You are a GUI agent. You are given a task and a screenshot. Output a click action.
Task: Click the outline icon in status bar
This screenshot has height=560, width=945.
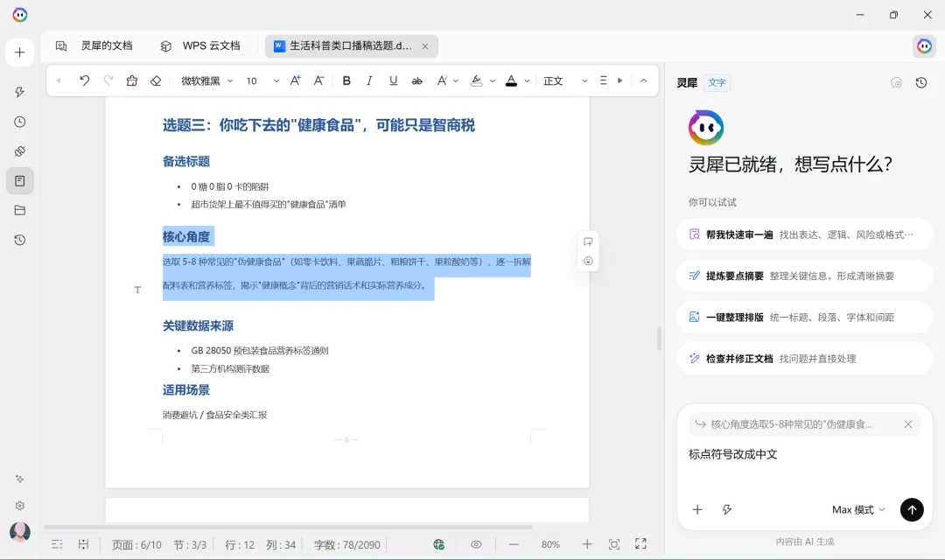[x=57, y=544]
